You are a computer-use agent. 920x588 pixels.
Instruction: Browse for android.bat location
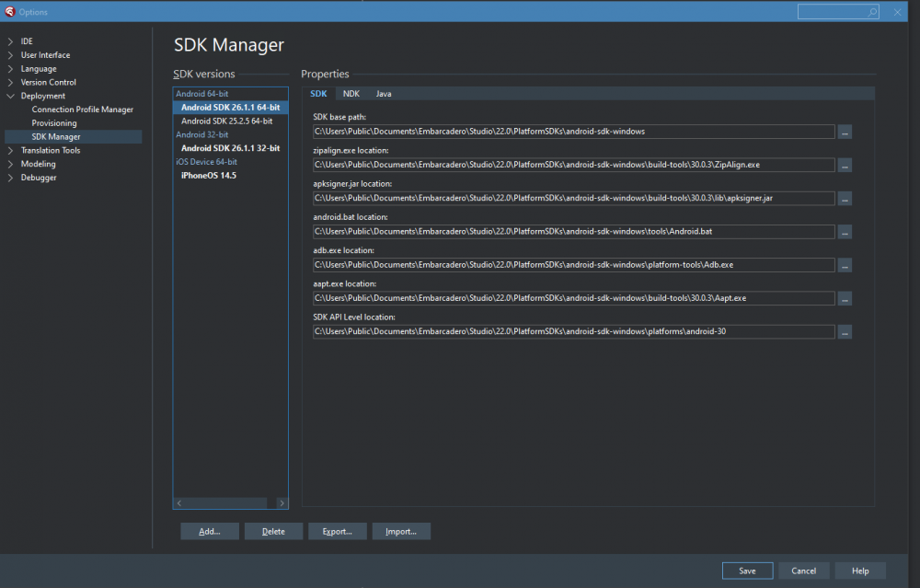[x=845, y=233]
